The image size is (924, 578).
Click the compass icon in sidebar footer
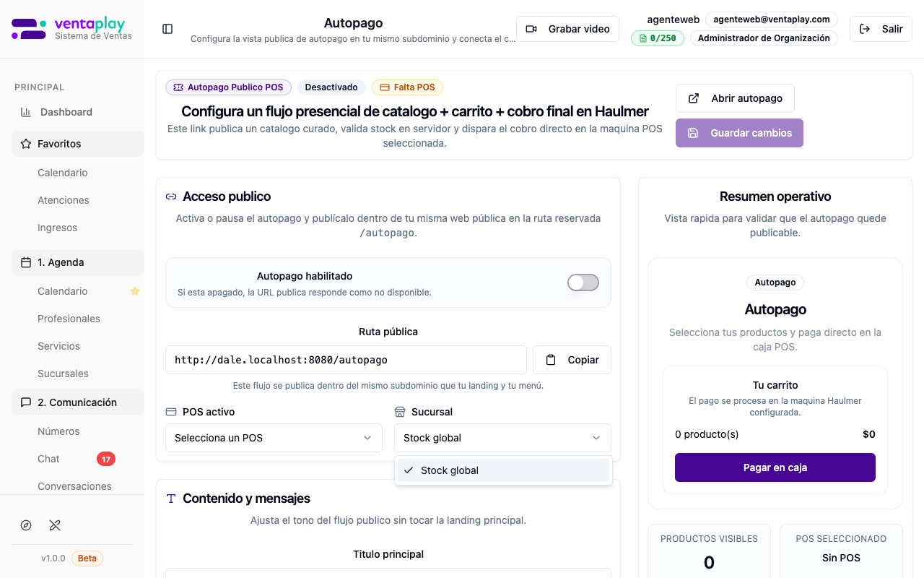pos(26,525)
